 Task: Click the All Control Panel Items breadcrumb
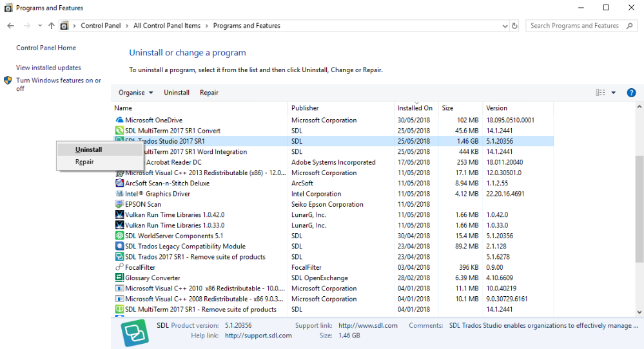[x=167, y=25]
